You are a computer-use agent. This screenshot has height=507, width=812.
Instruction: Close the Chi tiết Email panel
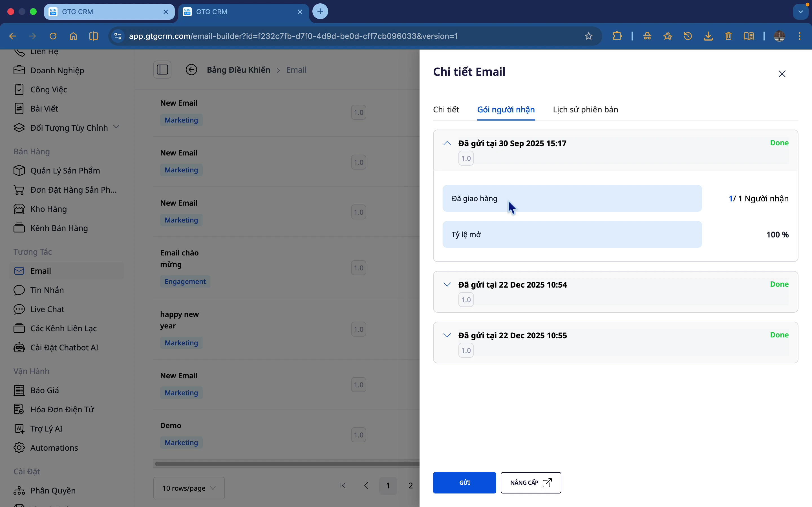782,74
